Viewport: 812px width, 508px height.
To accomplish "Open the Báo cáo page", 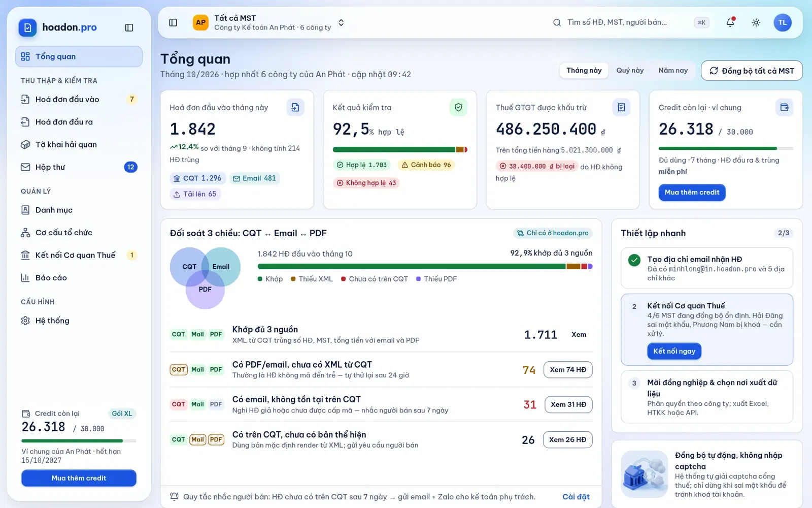I will pyautogui.click(x=79, y=278).
